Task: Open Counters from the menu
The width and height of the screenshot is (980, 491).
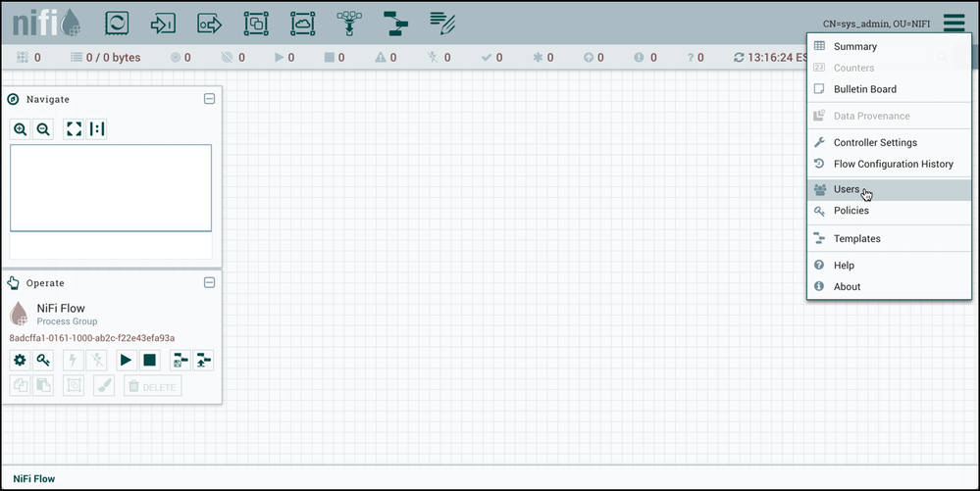Action: pyautogui.click(x=890, y=68)
